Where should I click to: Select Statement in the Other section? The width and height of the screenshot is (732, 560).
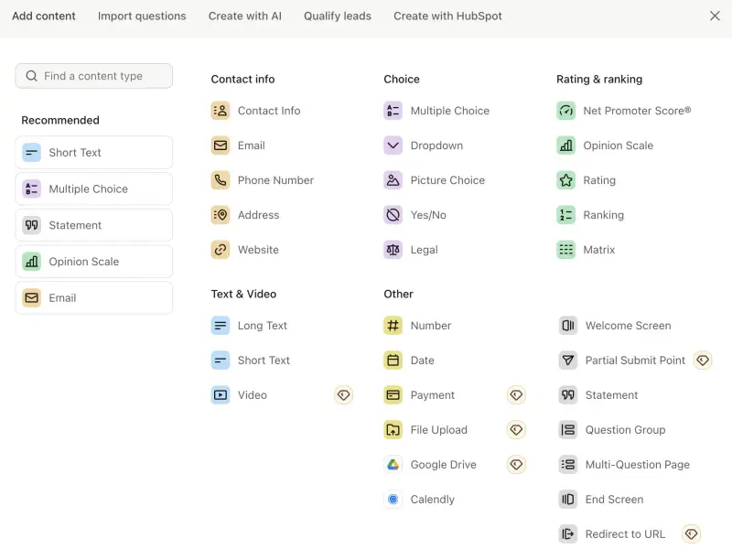point(598,394)
